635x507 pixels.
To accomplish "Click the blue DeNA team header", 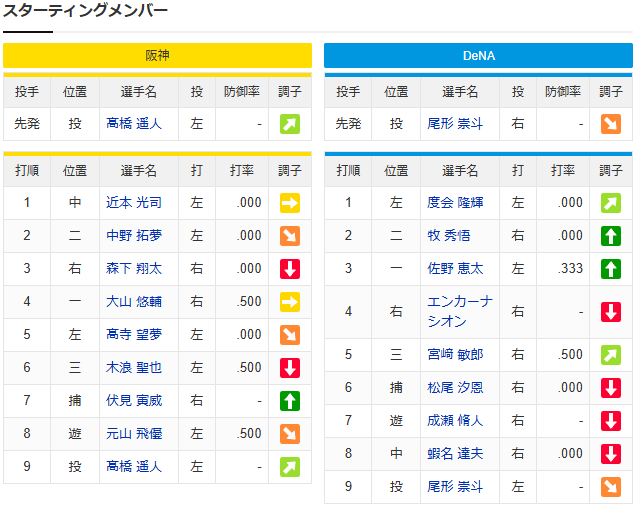I will coord(478,55).
